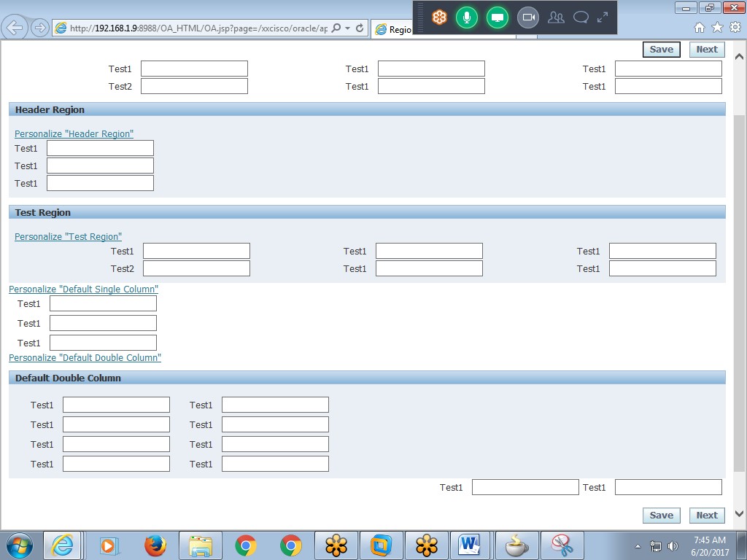Switch to the Region browser tab
The height and width of the screenshot is (560, 747).
coord(398,30)
